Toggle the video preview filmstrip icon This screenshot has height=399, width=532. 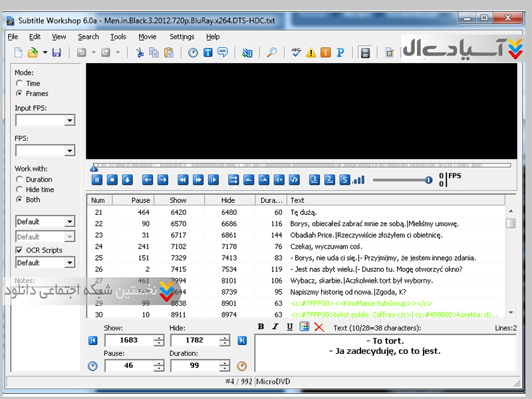(364, 53)
